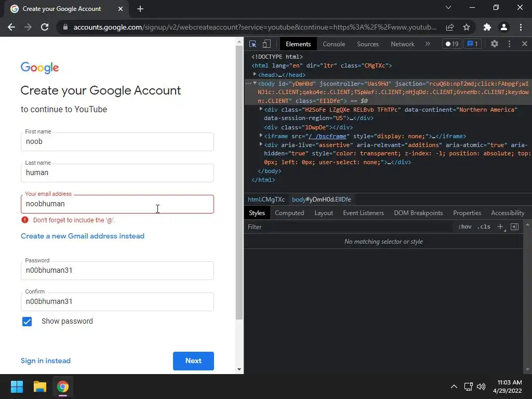Click the Next button
The height and width of the screenshot is (399, 532).
click(x=193, y=361)
